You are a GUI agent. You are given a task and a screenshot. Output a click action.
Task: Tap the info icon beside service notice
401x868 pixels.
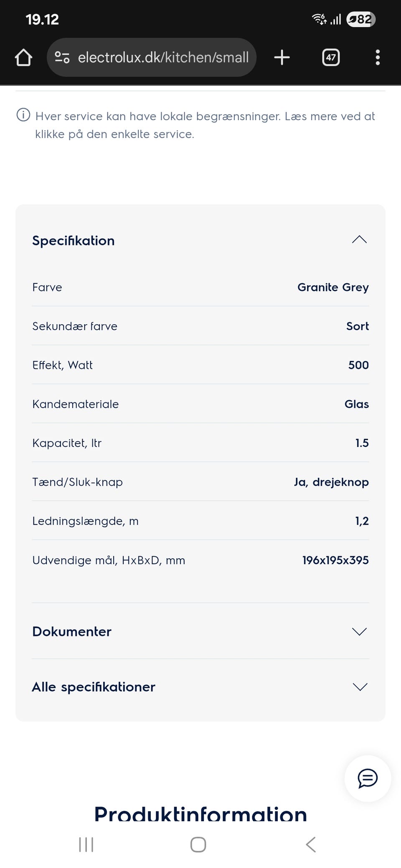(x=23, y=115)
